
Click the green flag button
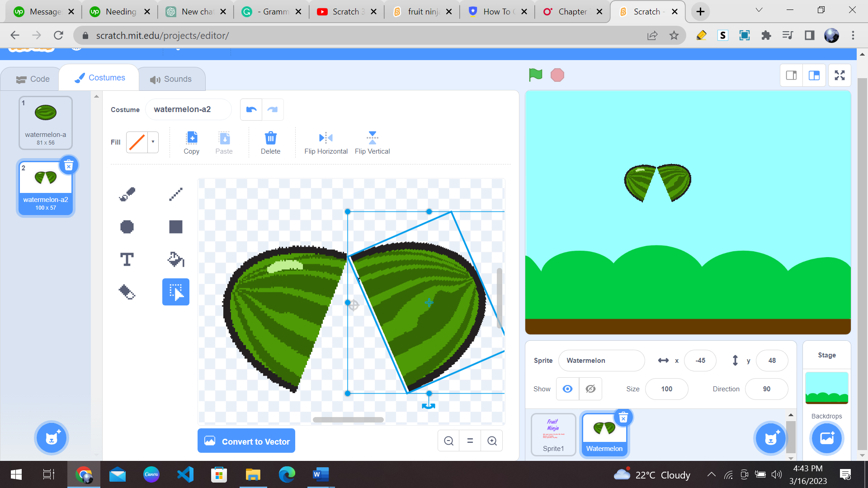click(x=535, y=75)
